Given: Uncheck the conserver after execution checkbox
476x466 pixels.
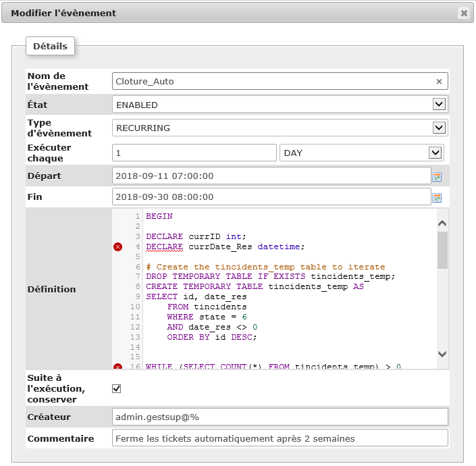Looking at the screenshot, I should pos(116,388).
